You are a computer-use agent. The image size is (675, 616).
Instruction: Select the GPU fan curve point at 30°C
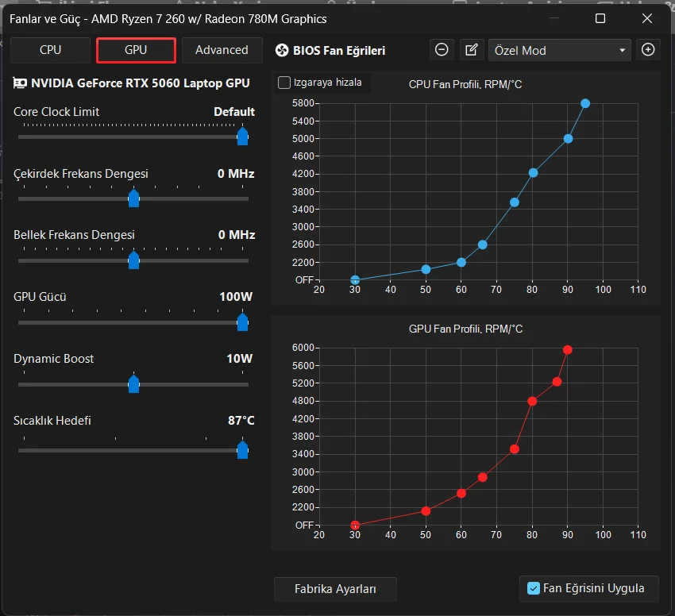coord(355,526)
